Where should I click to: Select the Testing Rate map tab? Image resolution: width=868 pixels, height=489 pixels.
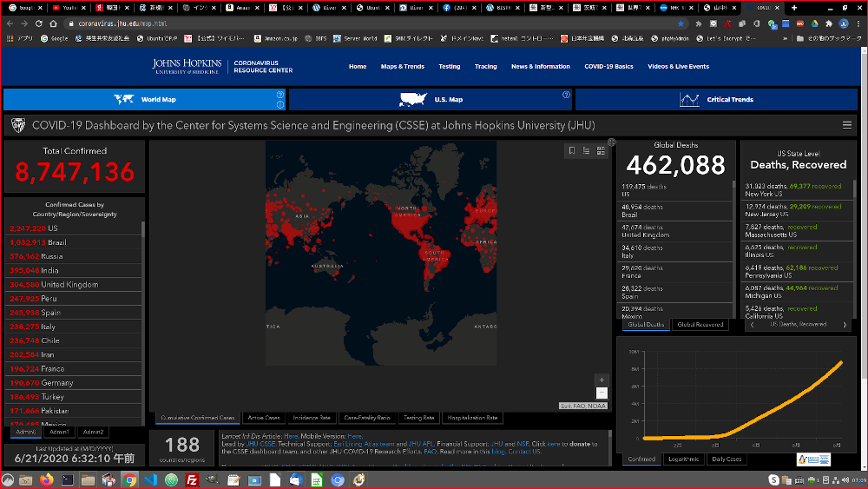pyautogui.click(x=418, y=418)
